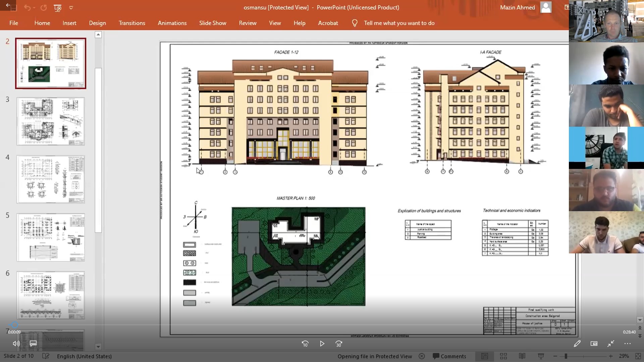Open the View tab
Screen dimensions: 644x362
pyautogui.click(x=275, y=23)
